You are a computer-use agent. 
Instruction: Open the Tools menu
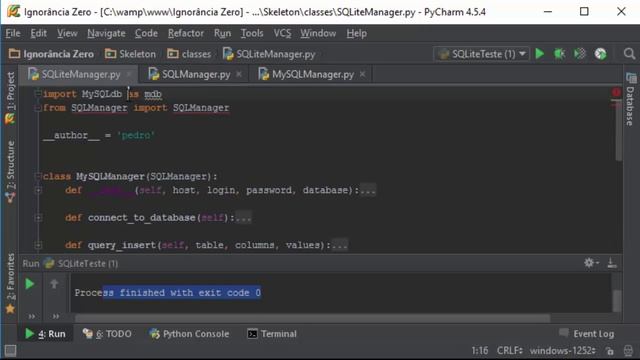point(252,33)
